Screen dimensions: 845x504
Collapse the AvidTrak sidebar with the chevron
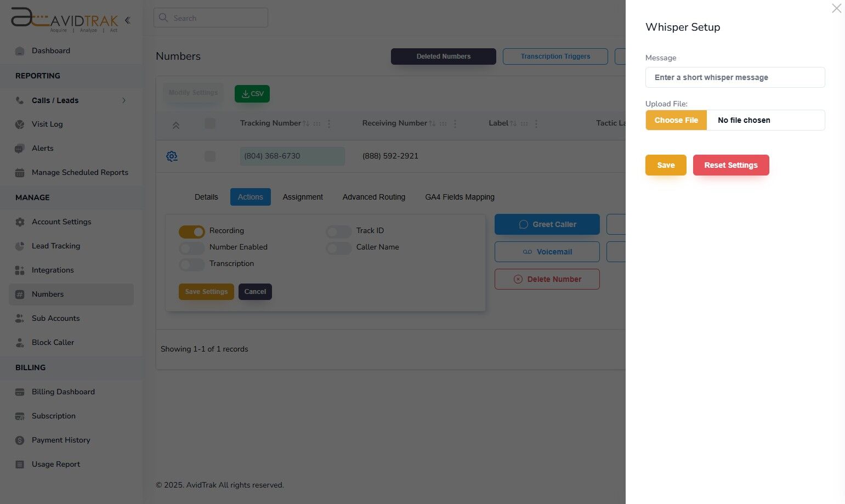point(127,20)
